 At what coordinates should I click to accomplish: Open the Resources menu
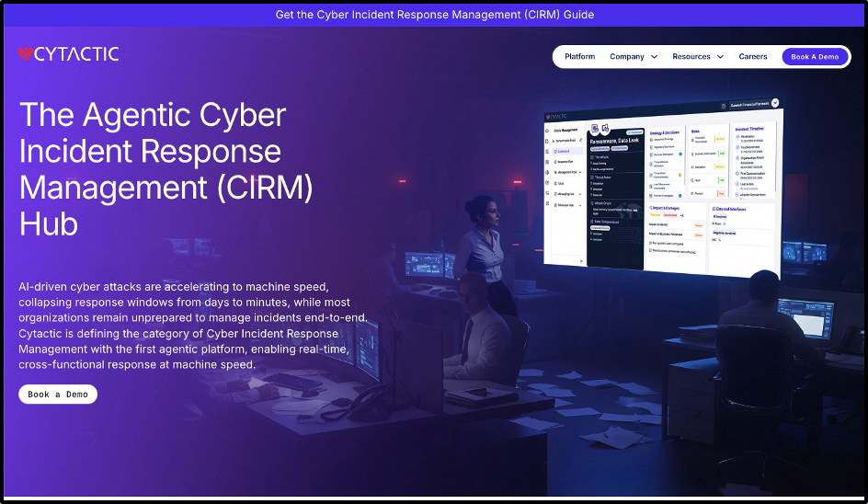coord(691,56)
